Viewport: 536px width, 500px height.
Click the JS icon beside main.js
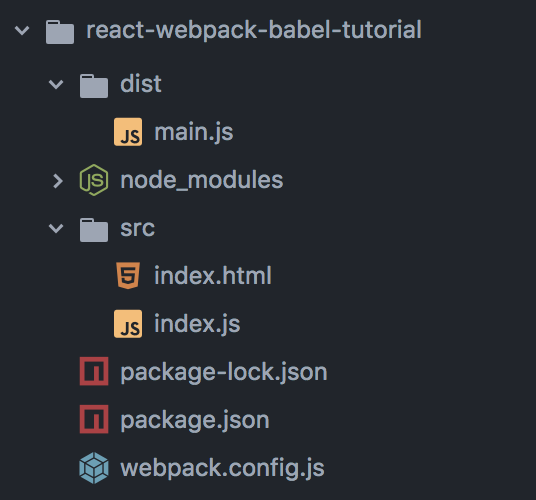point(128,132)
